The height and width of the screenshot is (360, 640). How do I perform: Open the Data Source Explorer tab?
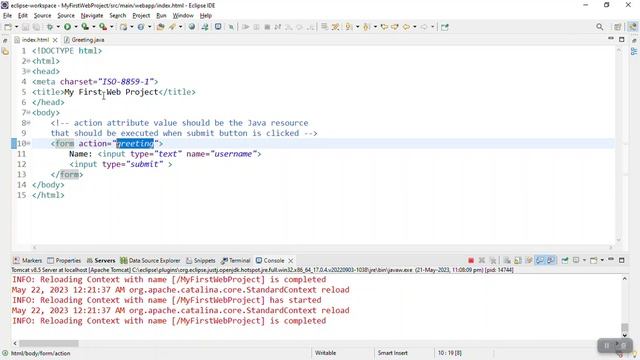click(x=150, y=260)
